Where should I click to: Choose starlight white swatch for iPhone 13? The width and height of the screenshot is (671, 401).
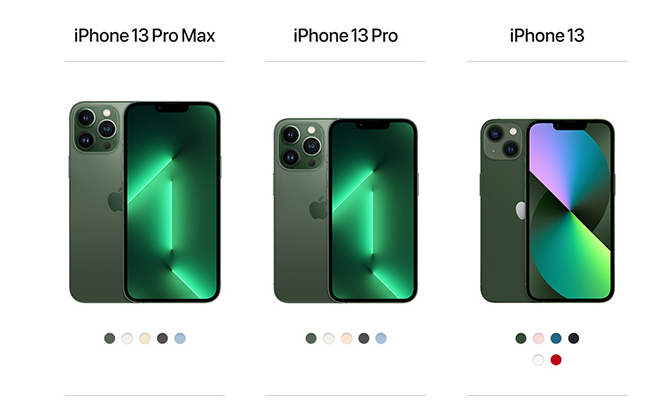click(538, 360)
